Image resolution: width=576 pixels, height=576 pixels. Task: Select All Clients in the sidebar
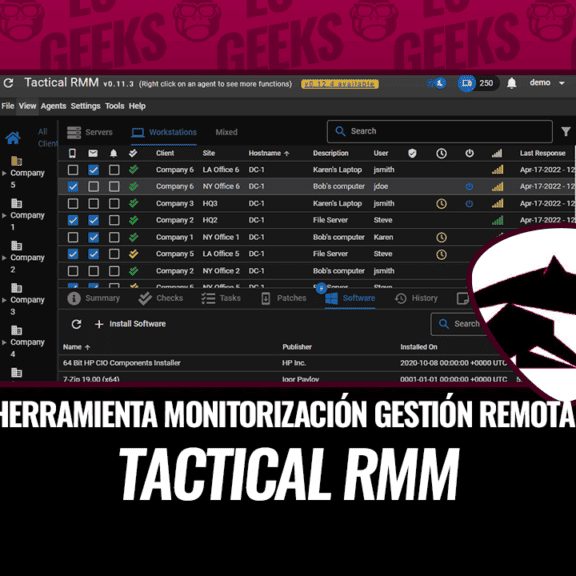[x=47, y=137]
